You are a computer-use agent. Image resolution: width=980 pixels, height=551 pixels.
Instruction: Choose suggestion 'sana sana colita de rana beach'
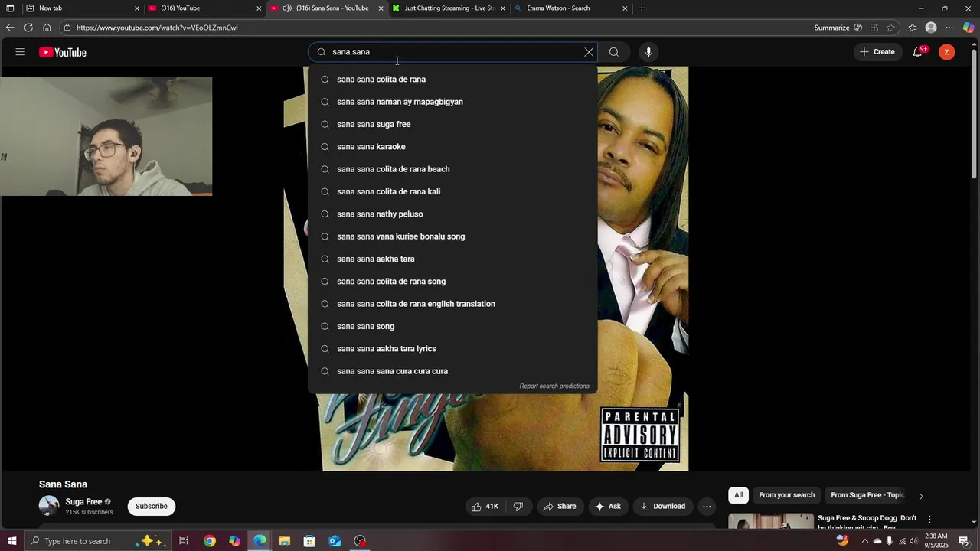[452, 169]
